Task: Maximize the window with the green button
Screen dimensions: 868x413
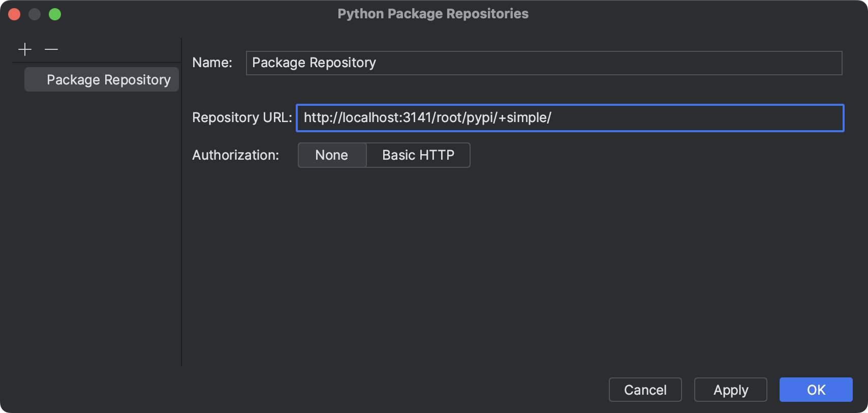Action: (55, 14)
